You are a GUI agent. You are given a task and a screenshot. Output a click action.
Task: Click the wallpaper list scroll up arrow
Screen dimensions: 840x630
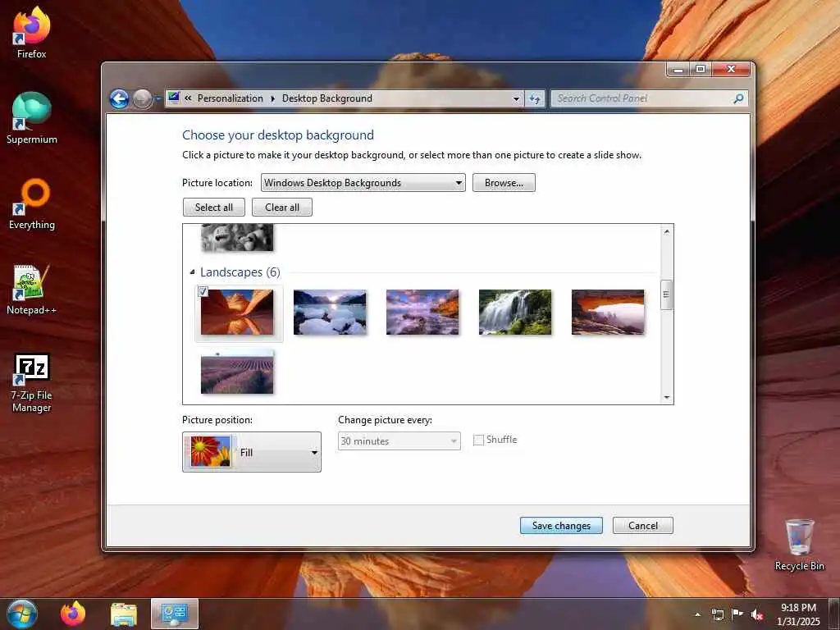(666, 231)
